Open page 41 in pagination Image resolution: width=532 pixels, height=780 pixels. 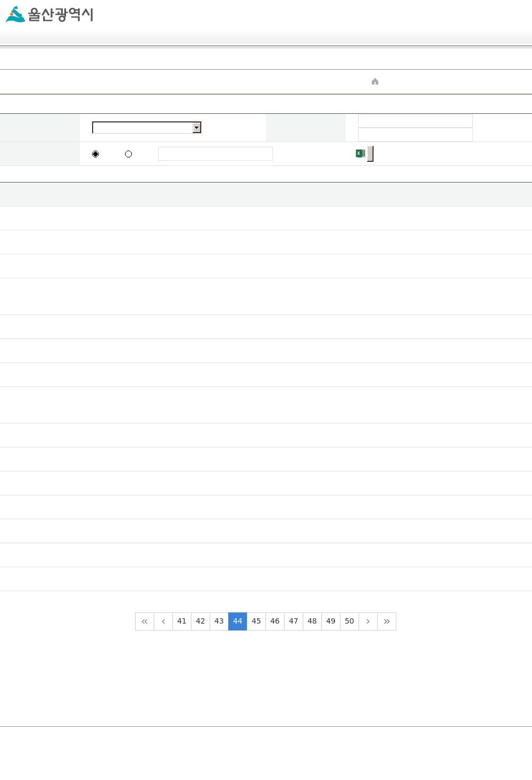coord(182,621)
